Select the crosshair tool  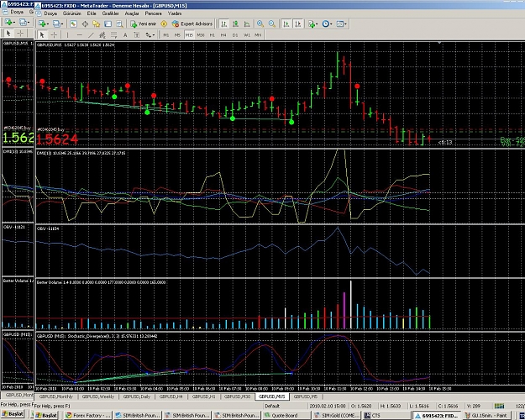[x=54, y=34]
